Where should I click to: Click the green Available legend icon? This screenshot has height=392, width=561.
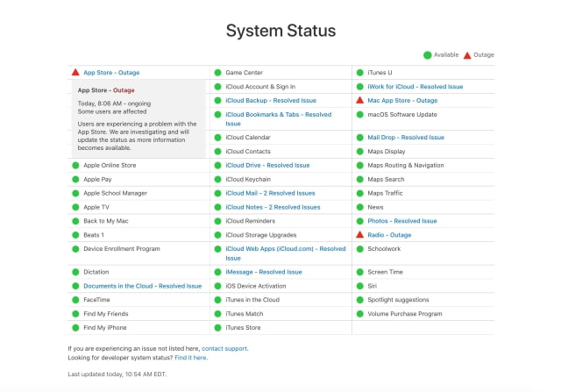coord(427,55)
